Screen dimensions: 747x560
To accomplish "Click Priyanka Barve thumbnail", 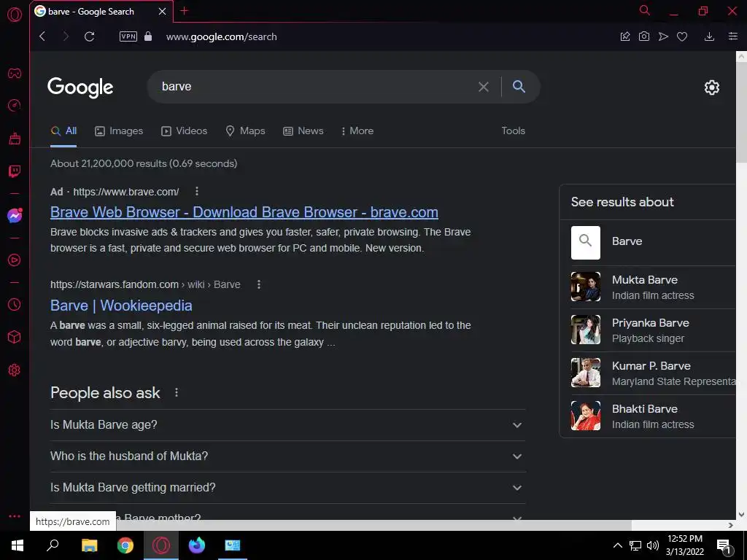I will [586, 330].
